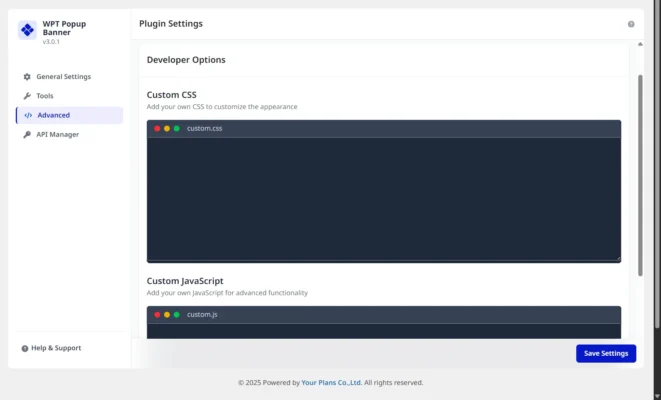Open the General Settings menu item
Screen dimensions: 661x400
[70, 77]
